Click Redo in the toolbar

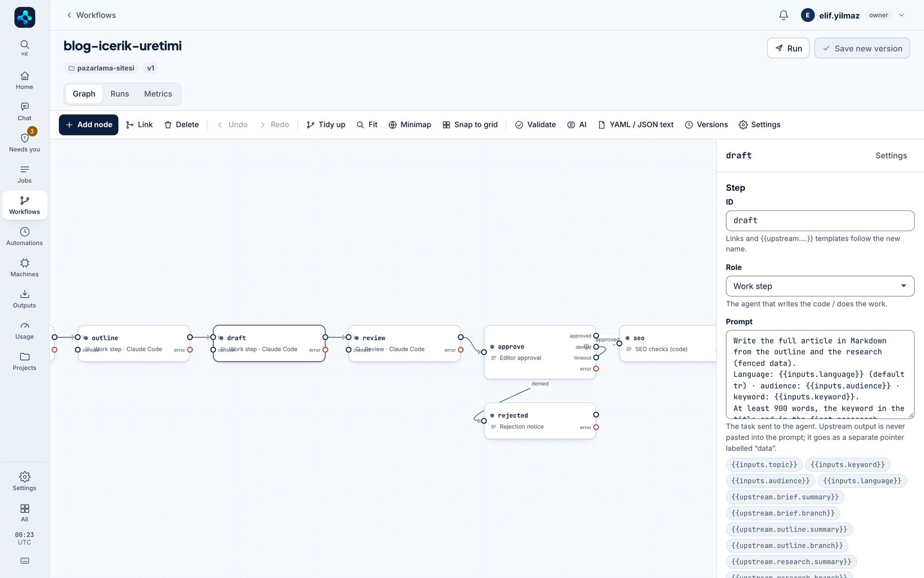pyautogui.click(x=274, y=125)
